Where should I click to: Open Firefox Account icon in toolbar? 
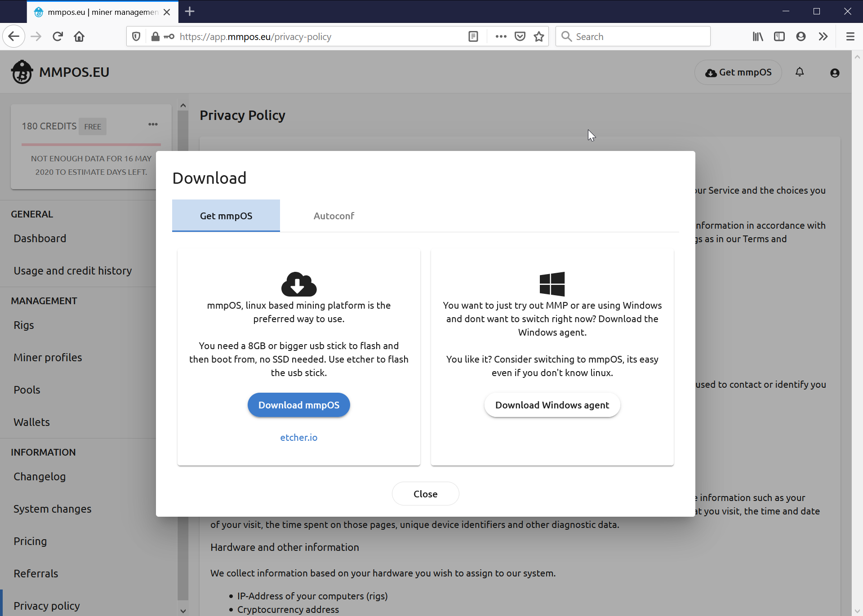801,36
